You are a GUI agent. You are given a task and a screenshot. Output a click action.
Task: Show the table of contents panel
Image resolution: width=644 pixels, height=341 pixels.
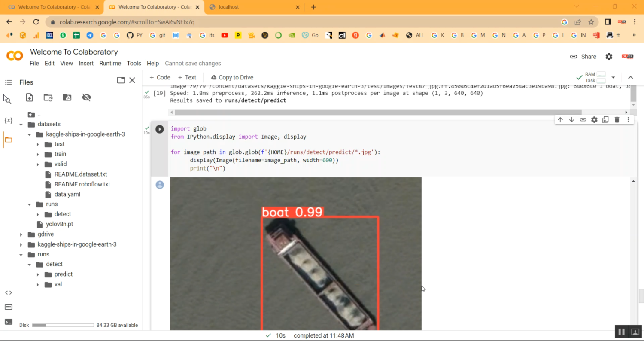tap(8, 82)
